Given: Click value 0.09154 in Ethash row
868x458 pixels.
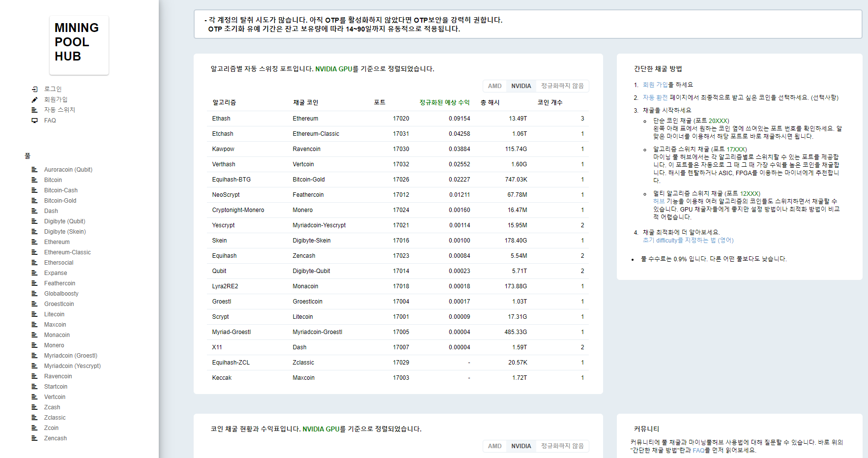Looking at the screenshot, I should point(459,119).
